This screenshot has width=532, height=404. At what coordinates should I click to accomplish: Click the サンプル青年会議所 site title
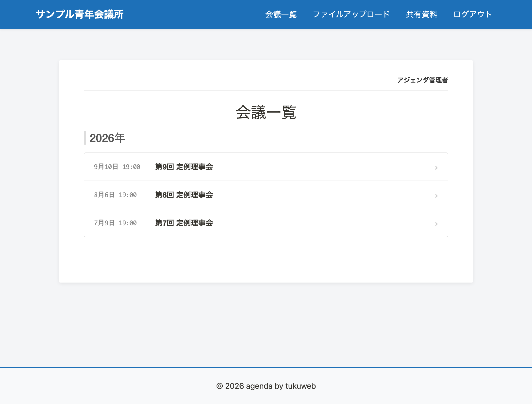click(80, 14)
